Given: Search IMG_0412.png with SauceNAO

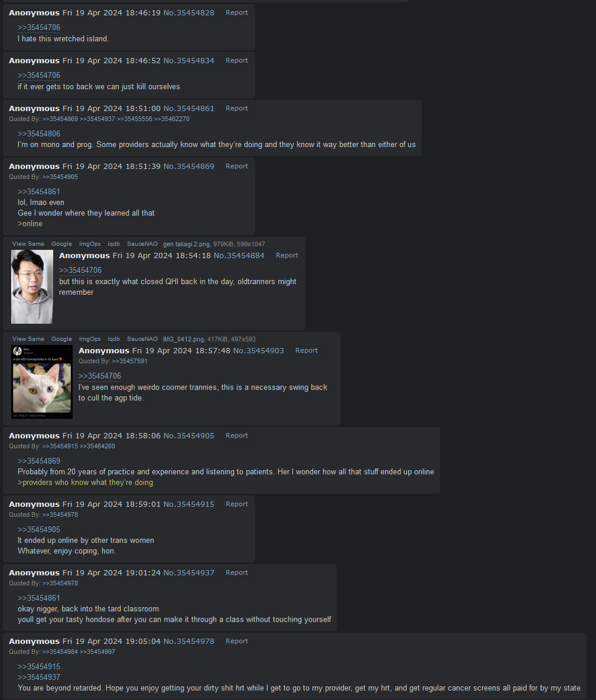Looking at the screenshot, I should [142, 339].
